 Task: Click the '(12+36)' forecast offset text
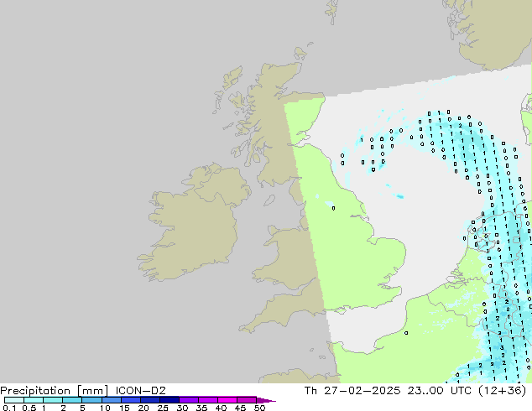coord(502,391)
